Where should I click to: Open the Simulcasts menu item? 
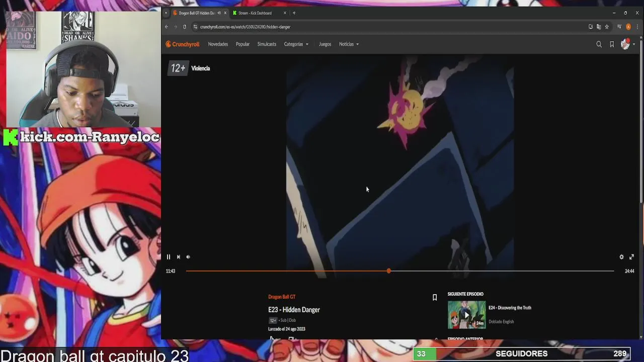[x=267, y=44]
